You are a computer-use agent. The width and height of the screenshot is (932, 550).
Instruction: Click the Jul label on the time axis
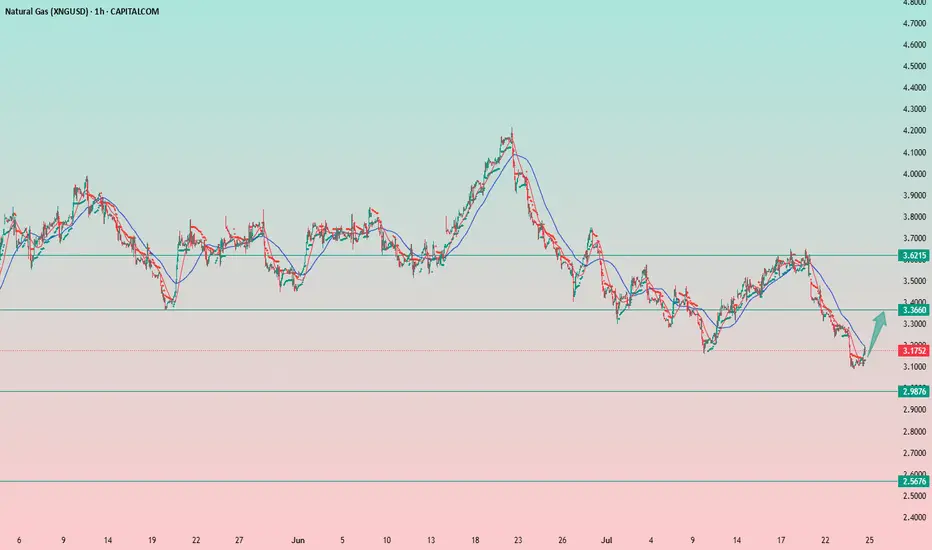pos(606,540)
